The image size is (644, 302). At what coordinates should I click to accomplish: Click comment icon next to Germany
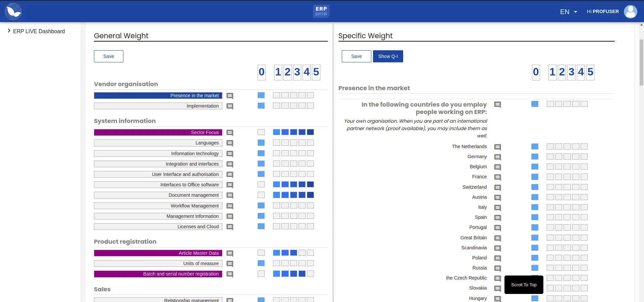(498, 157)
